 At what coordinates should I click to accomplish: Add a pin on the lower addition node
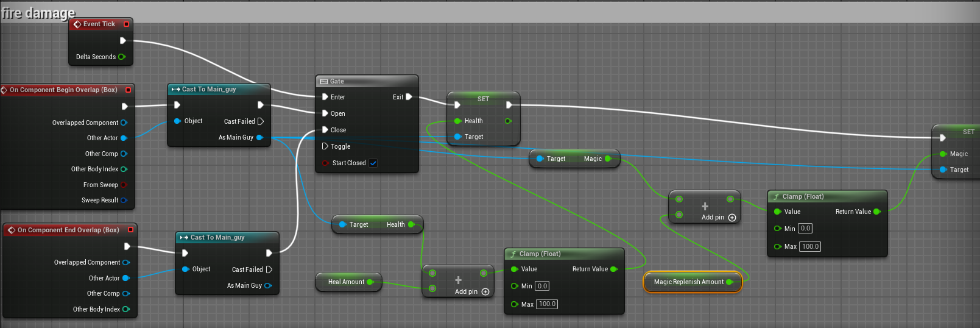(x=485, y=292)
